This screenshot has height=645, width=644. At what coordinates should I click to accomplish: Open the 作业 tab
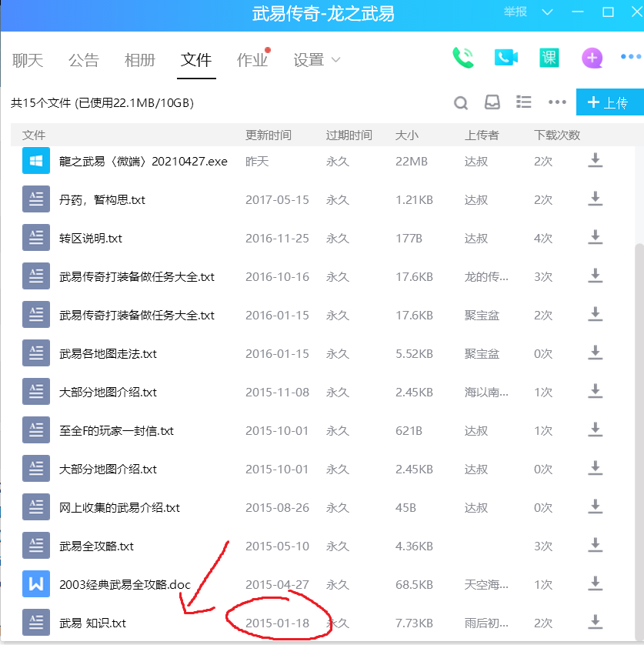point(252,60)
